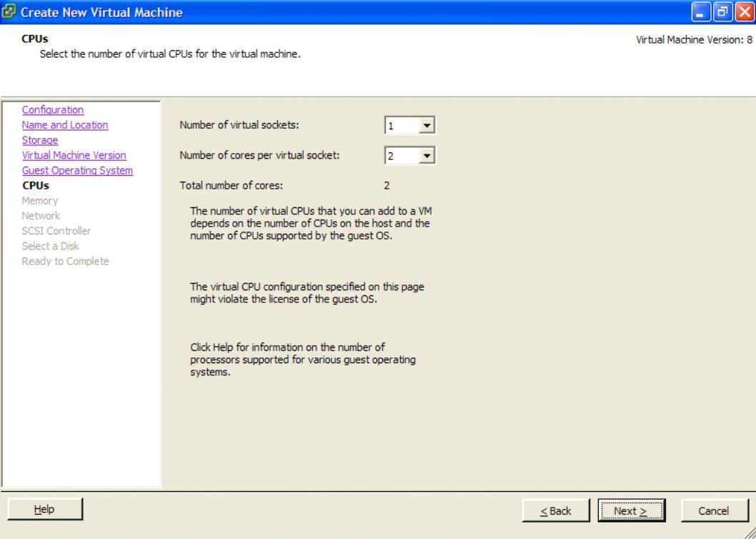This screenshot has width=756, height=539.
Task: Open the Number of virtual sockets dropdown
Action: (427, 126)
